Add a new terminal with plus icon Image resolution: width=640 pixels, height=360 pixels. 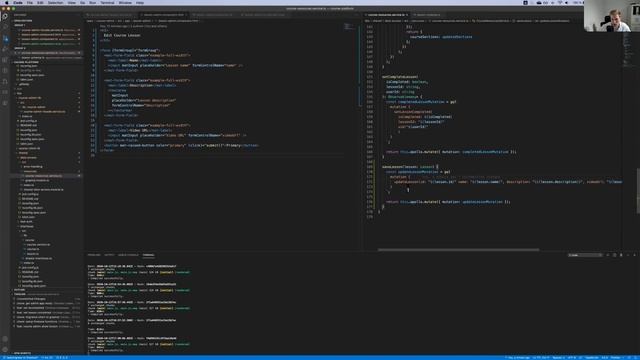(x=608, y=255)
